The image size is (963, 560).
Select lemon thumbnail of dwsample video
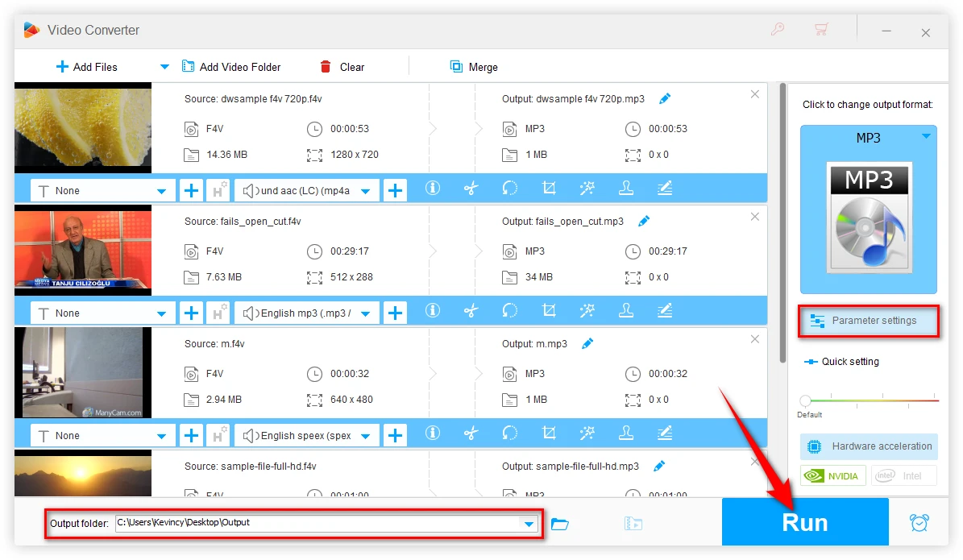(83, 128)
